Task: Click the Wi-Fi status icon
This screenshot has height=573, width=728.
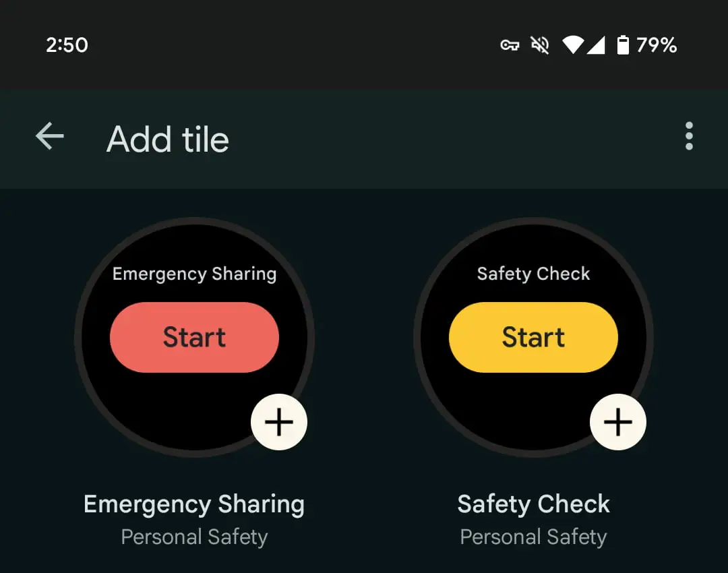Action: click(573, 45)
